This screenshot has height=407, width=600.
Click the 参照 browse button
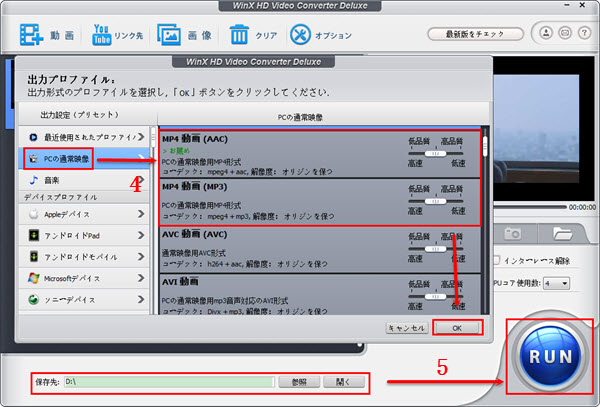click(299, 382)
